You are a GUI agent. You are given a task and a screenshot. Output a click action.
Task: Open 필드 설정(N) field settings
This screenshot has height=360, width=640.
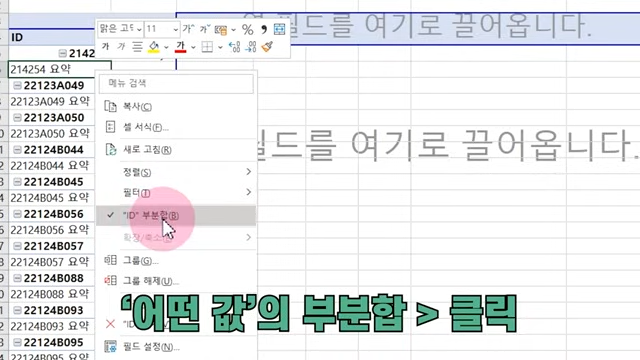coord(176,347)
